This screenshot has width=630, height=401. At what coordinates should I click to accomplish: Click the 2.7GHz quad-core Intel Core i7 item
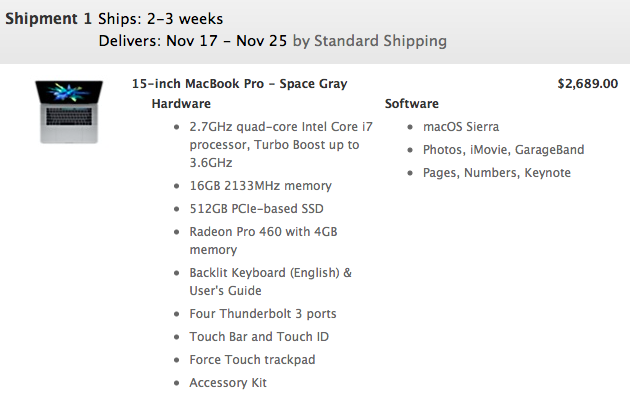(281, 145)
